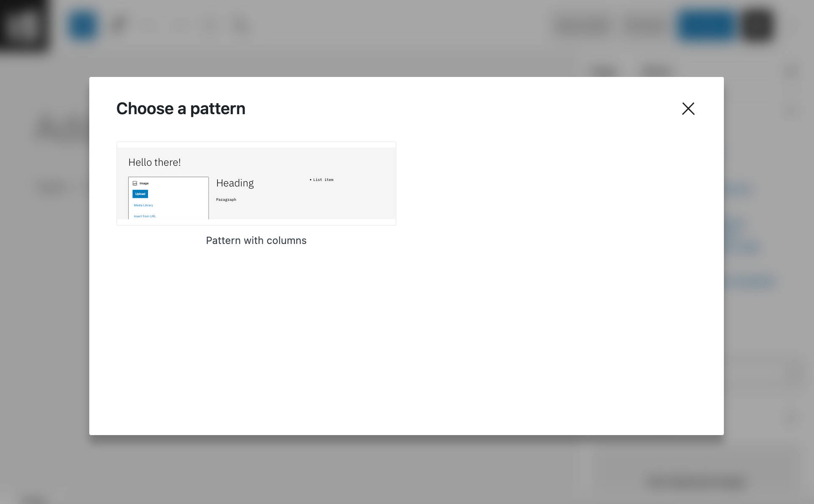Click the Upload button inside the Image placeholder
This screenshot has width=814, height=504.
(140, 194)
